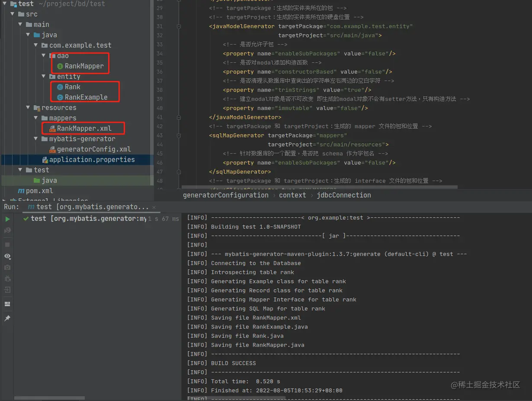Close the test Run tab
Image resolution: width=532 pixels, height=401 pixels.
(154, 207)
